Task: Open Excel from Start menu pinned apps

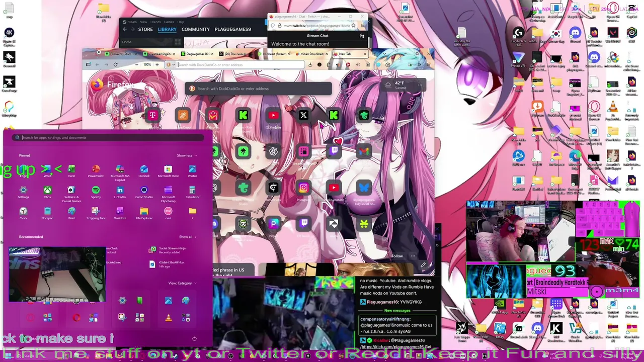Action: 71,170
